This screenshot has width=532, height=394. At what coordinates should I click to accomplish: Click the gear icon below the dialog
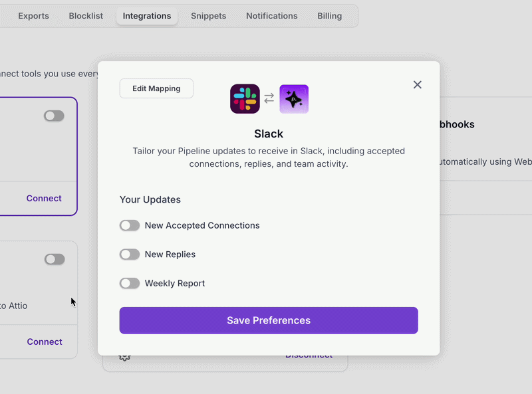(x=124, y=357)
